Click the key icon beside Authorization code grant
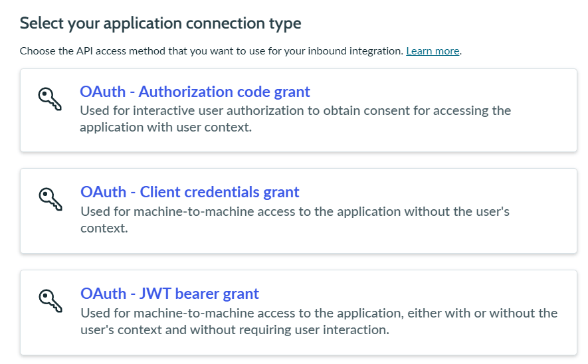This screenshot has height=364, width=588. pos(50,99)
